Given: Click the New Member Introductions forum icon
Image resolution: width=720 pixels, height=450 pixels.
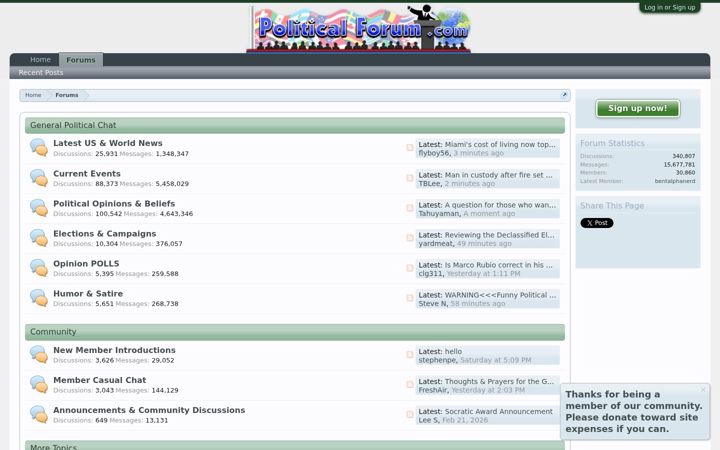Looking at the screenshot, I should point(39,354).
